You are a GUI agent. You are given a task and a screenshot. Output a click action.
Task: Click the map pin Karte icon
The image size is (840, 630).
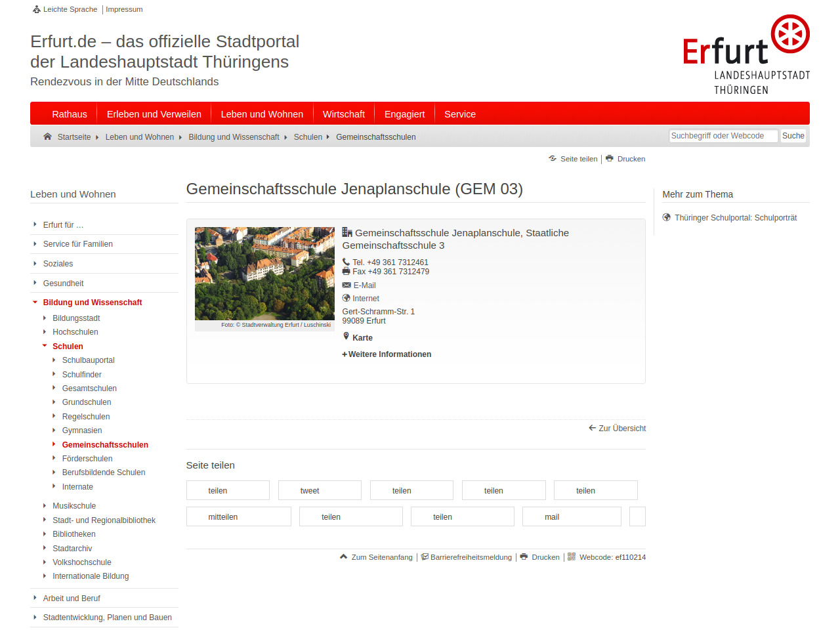(346, 337)
